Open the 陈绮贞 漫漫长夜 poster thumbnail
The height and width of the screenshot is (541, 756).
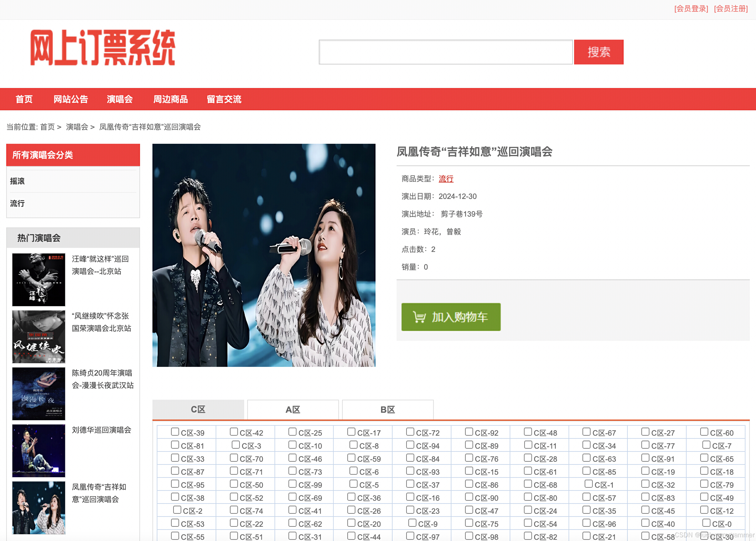click(x=39, y=394)
